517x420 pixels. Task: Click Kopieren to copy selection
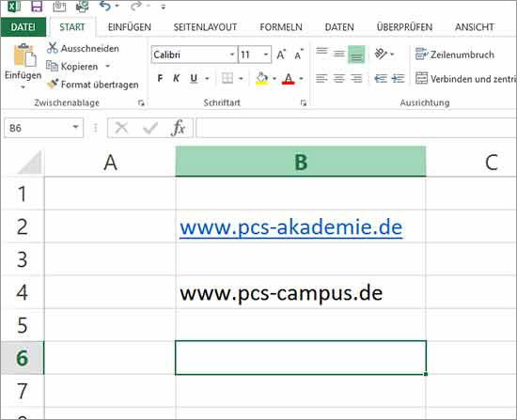pyautogui.click(x=72, y=67)
